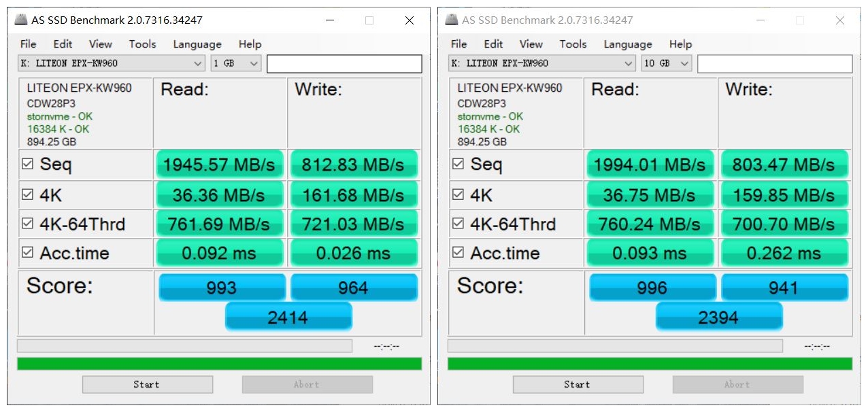Click the 761.69 MB/s 4K-64Thrd read result
The height and width of the screenshot is (412, 868).
coord(219,224)
